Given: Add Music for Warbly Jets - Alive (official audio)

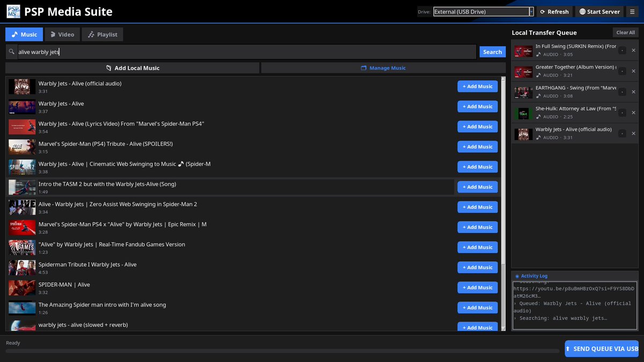Looking at the screenshot, I should (477, 86).
